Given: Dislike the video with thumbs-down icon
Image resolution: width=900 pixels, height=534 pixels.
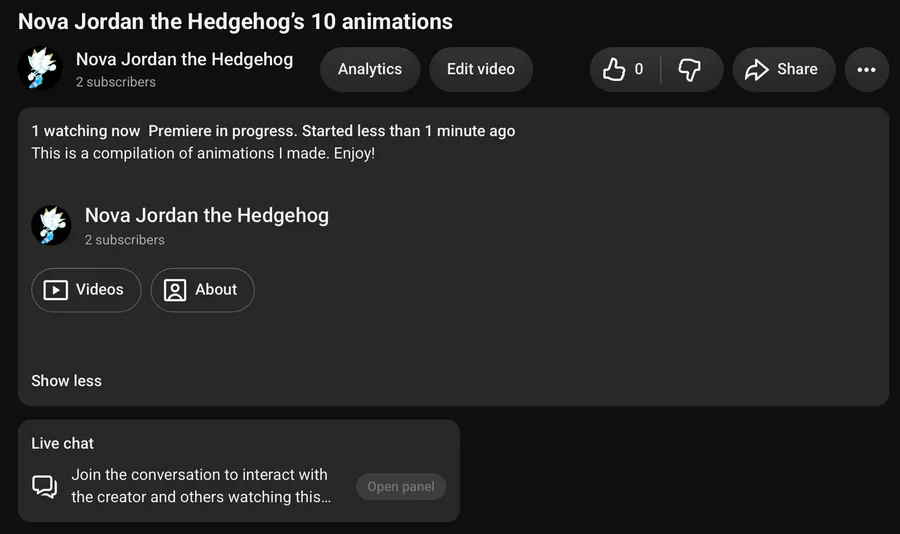Looking at the screenshot, I should (x=689, y=69).
